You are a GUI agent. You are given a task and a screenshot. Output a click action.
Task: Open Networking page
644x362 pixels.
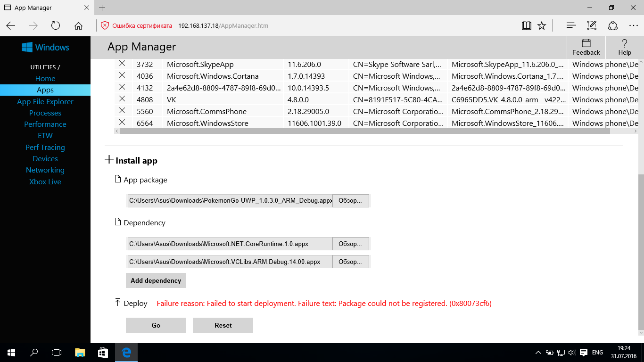[x=45, y=170]
